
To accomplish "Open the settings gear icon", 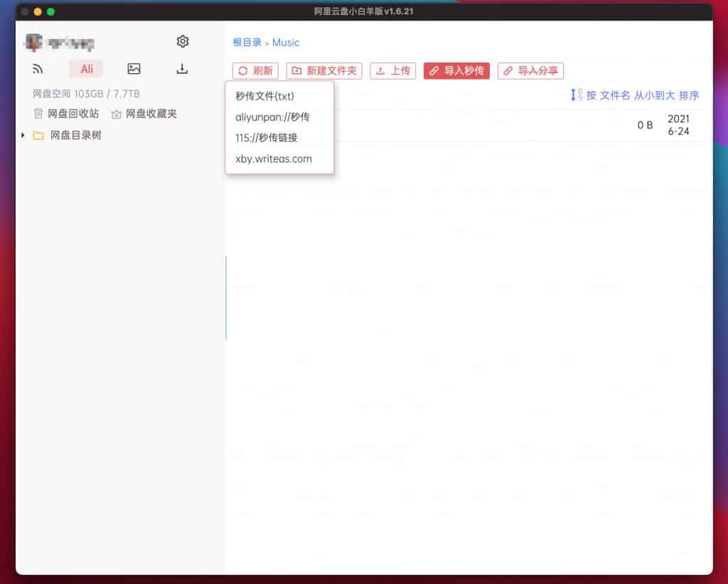I will pyautogui.click(x=182, y=41).
